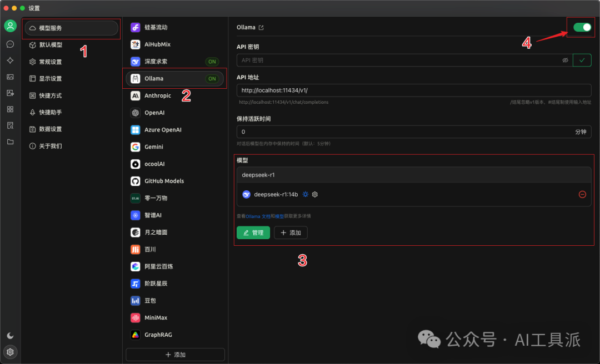Select the 深度求索 provider

(x=175, y=62)
